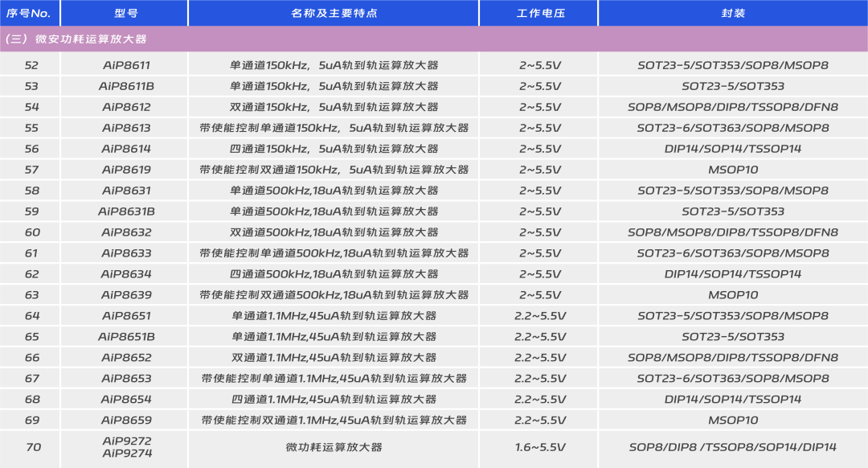Click description 单通道1.1MHz,45uA in row 64
This screenshot has width=868, height=468.
click(334, 316)
